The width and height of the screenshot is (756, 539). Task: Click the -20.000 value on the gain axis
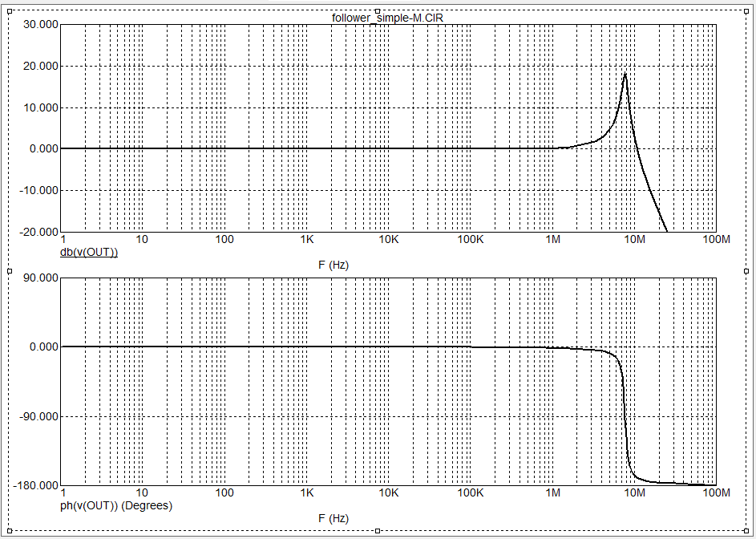pyautogui.click(x=39, y=232)
